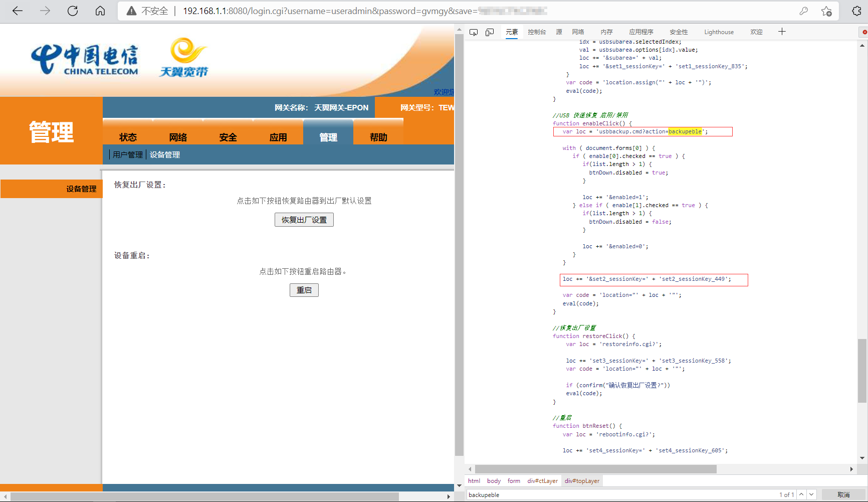Cancel the DevTools search with 取消
868x502 pixels.
843,494
